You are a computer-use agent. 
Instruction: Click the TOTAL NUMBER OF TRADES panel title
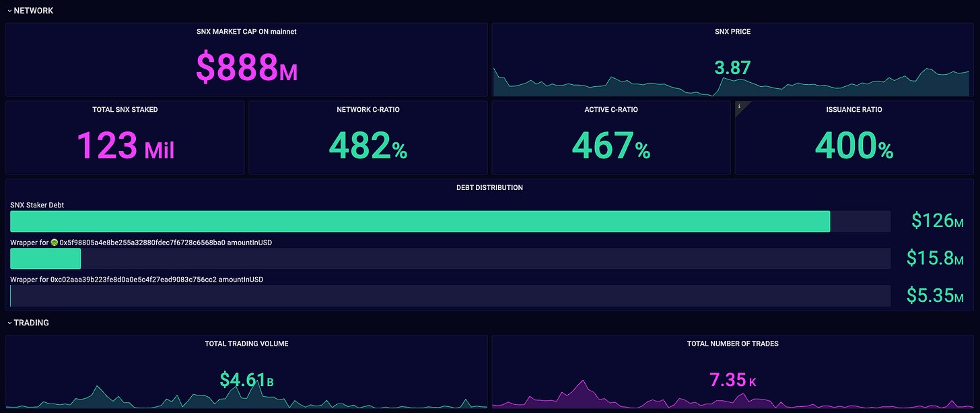(732, 344)
